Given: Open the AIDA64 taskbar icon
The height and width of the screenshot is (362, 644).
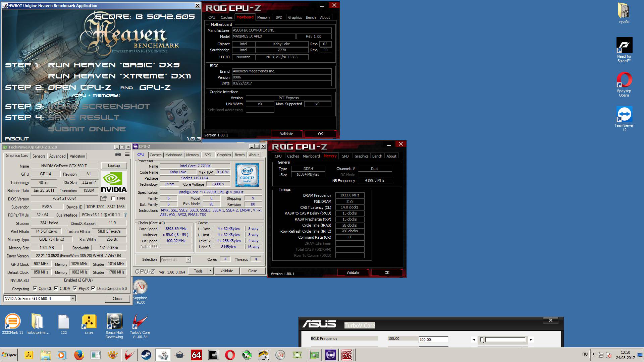Looking at the screenshot, I should click(x=196, y=355).
